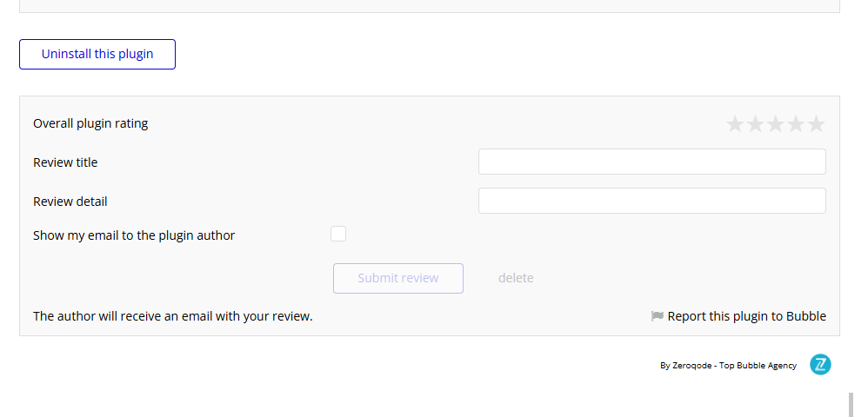
Task: Click the report flag icon
Action: (x=658, y=316)
